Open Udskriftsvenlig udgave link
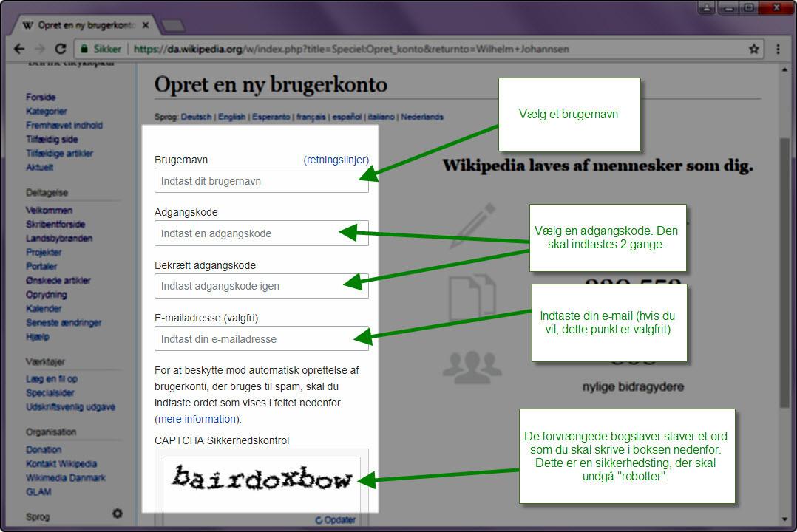The width and height of the screenshot is (797, 532). (x=71, y=407)
